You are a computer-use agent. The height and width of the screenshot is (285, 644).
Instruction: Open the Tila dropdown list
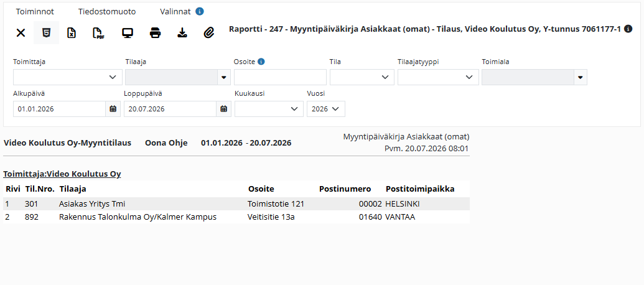pos(362,77)
